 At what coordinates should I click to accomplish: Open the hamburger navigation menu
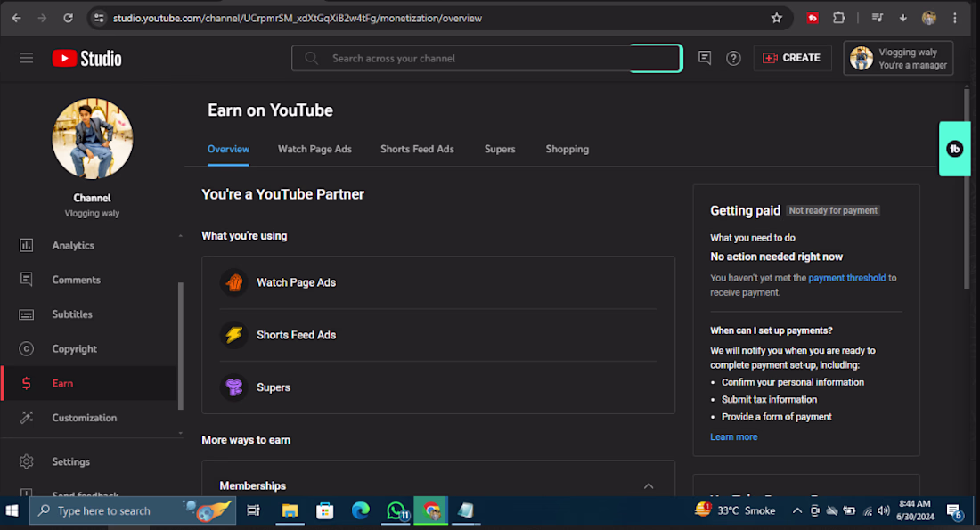[26, 58]
